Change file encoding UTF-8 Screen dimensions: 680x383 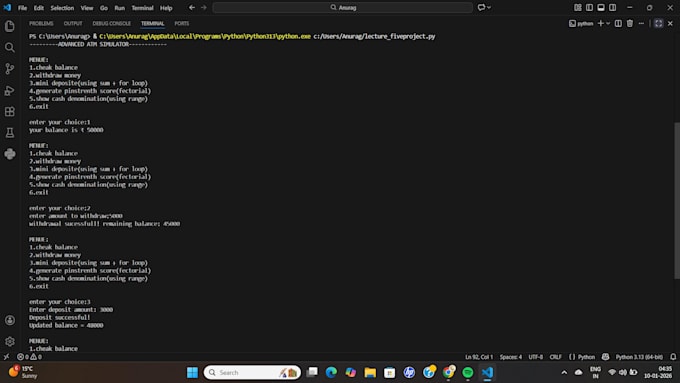pyautogui.click(x=536, y=357)
